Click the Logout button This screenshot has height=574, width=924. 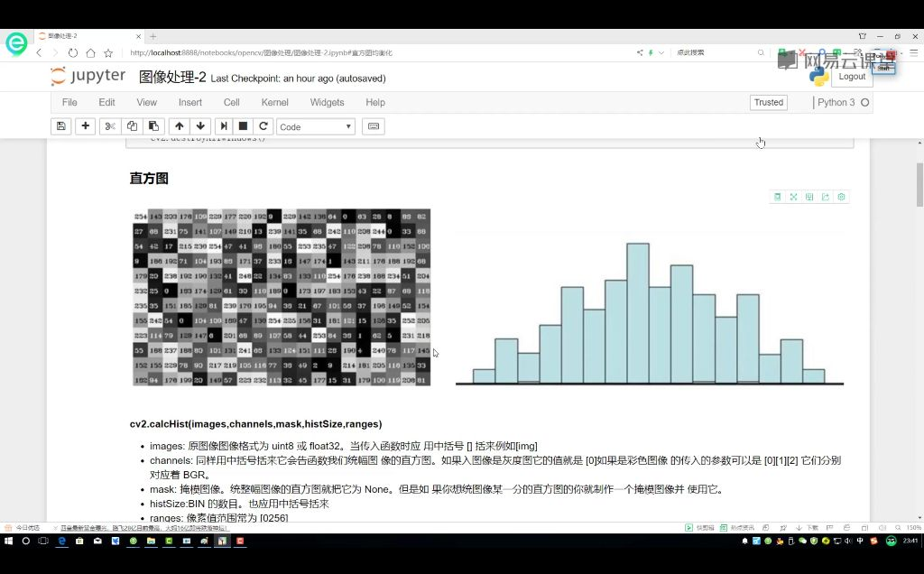click(852, 77)
